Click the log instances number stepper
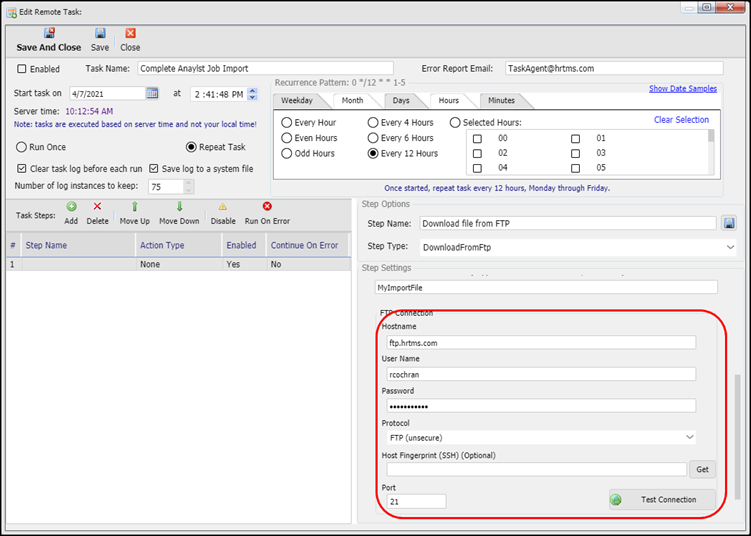Screen dimensions: 751x536 coord(188,186)
